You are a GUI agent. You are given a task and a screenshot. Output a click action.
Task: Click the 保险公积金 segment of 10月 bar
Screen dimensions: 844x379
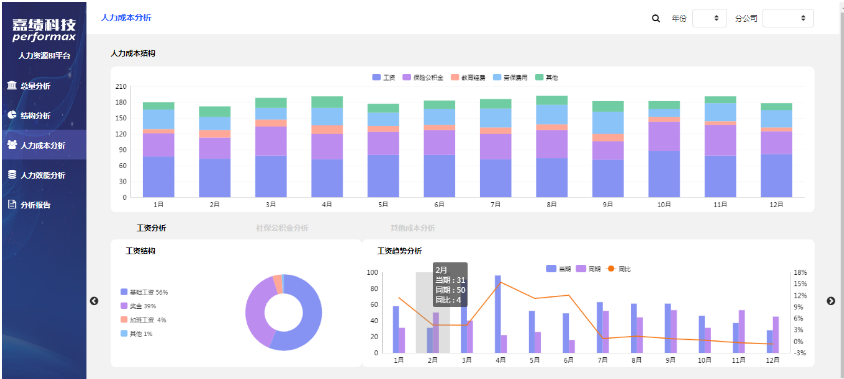click(x=664, y=136)
